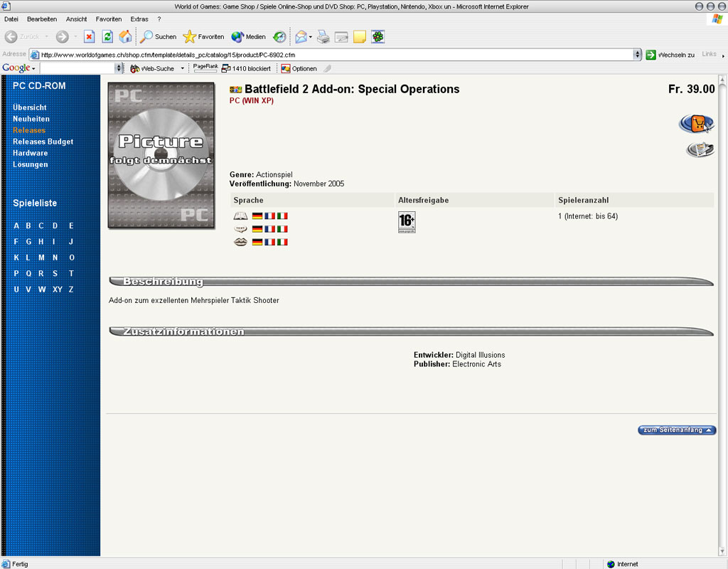Click the text bubble language icon

pyautogui.click(x=240, y=229)
